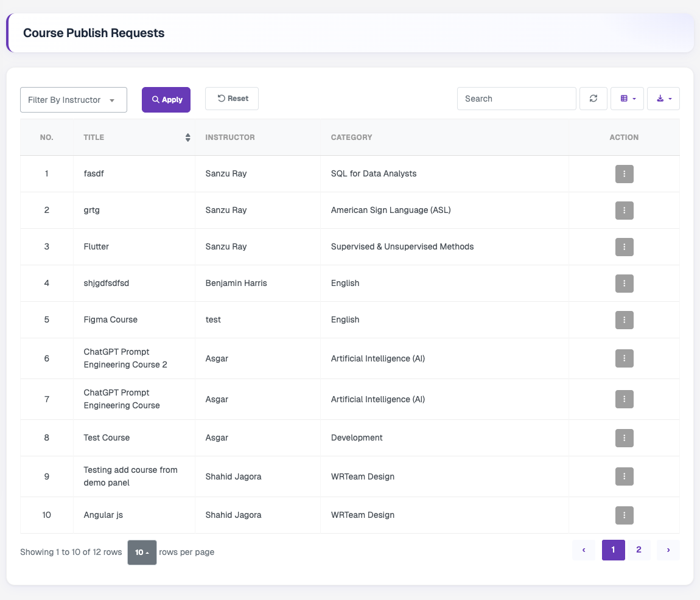This screenshot has height=600, width=700.
Task: Click the Angular js title
Action: coord(103,515)
